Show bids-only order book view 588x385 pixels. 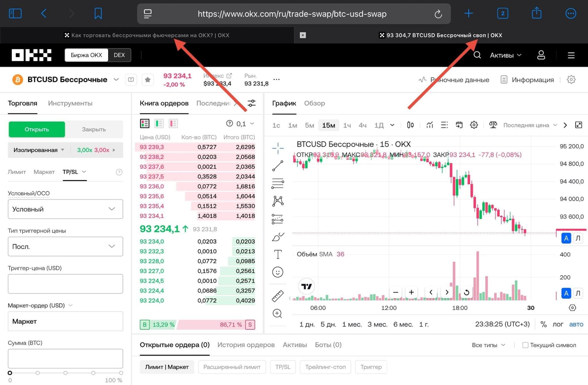pyautogui.click(x=159, y=124)
